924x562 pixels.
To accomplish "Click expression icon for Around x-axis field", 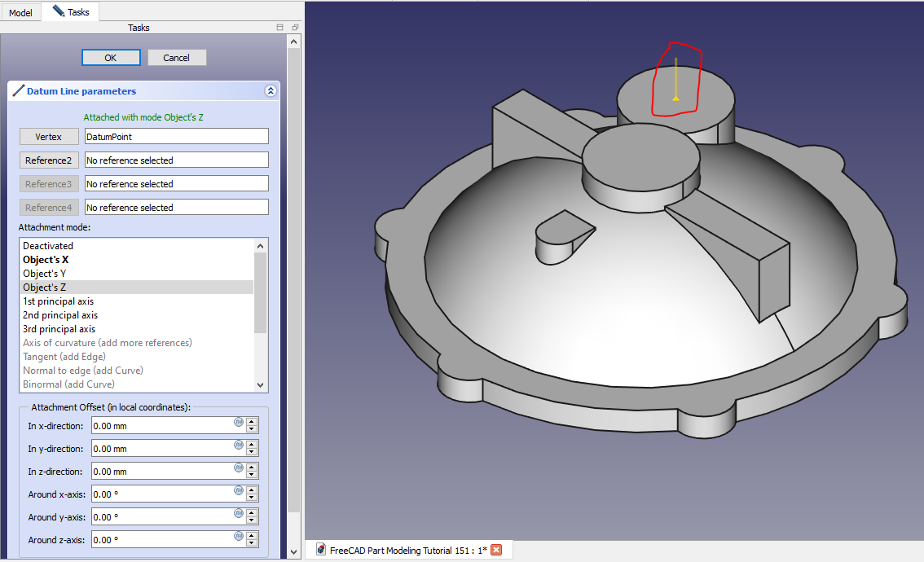I will point(239,490).
